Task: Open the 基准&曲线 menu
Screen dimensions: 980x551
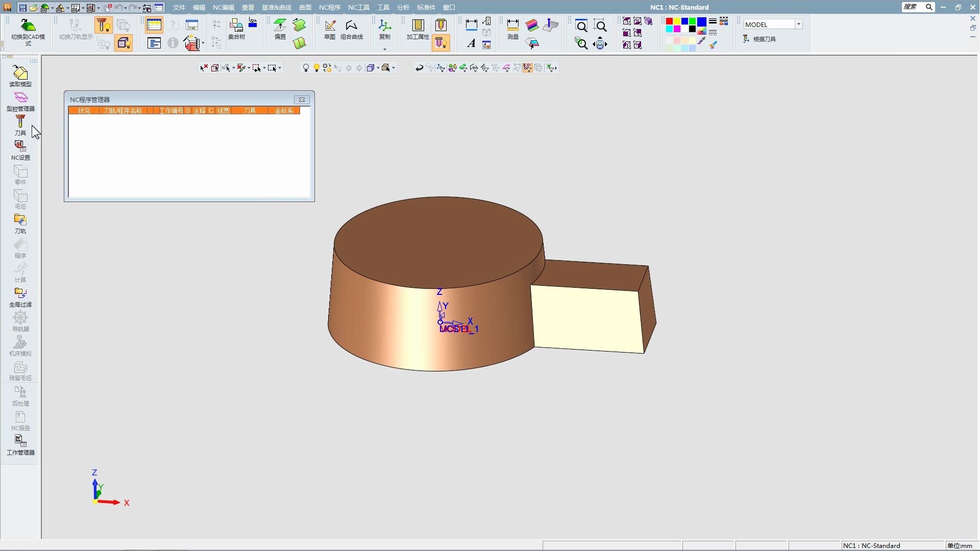Action: click(276, 8)
